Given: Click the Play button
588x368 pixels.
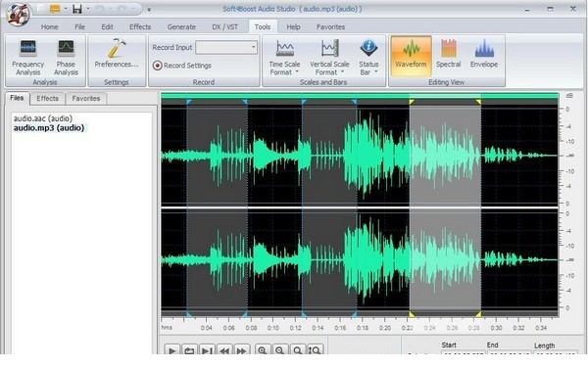Looking at the screenshot, I should point(172,350).
